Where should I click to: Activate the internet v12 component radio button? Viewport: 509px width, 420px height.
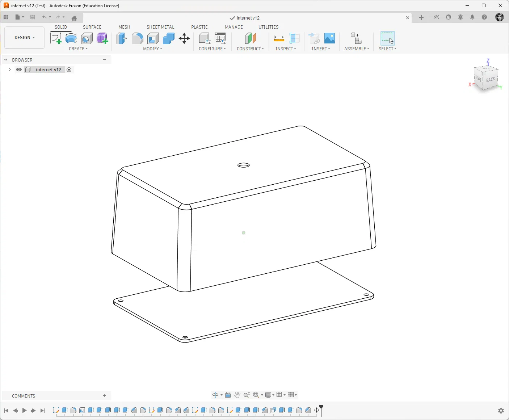pos(69,70)
